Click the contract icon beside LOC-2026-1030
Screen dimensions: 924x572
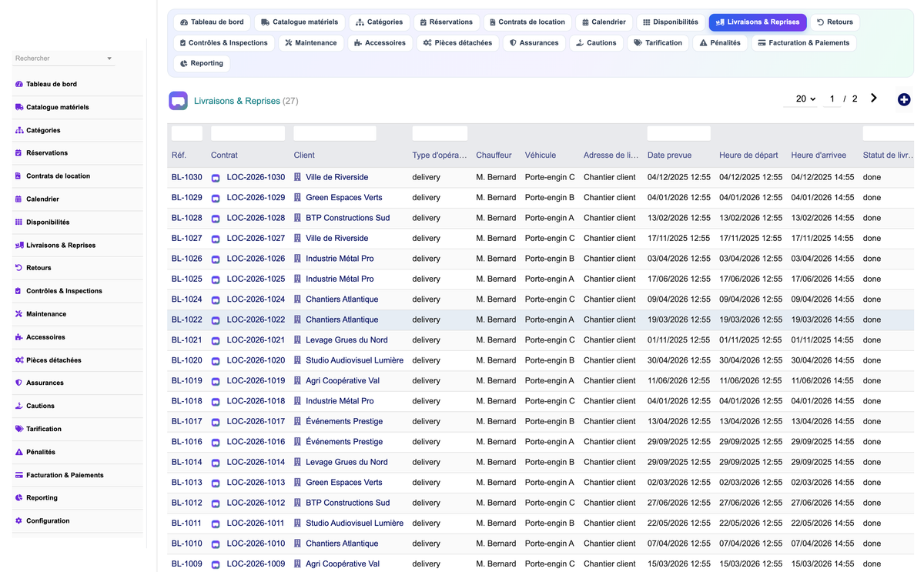pyautogui.click(x=216, y=178)
